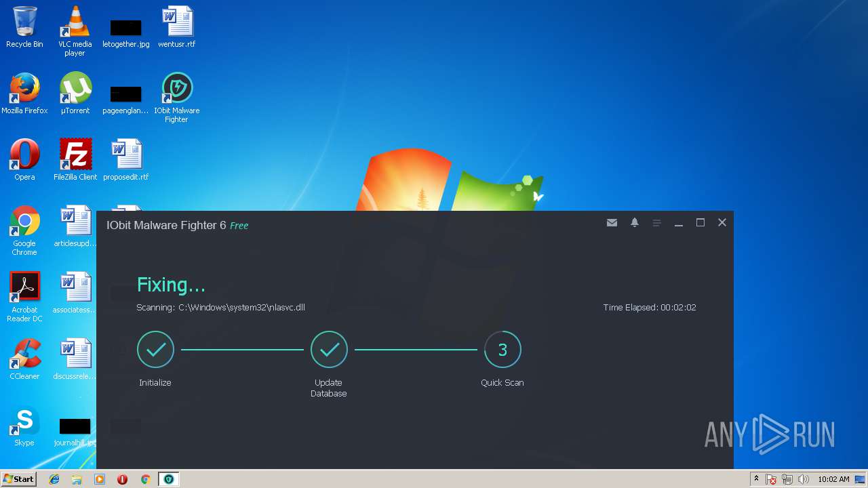Launch Mozilla Firefox from the desktop
This screenshot has height=488, width=868.
[x=24, y=94]
